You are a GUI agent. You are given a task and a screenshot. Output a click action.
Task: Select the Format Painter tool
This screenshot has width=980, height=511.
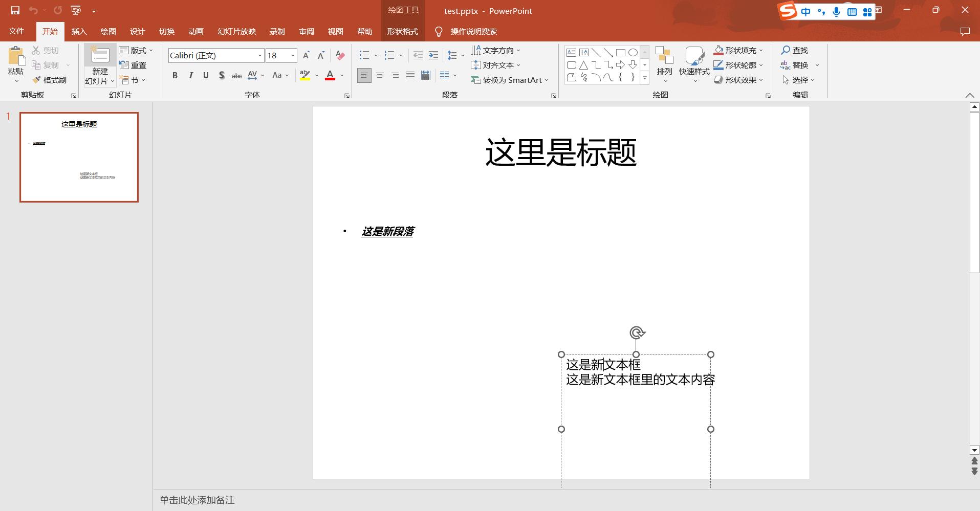(49, 80)
